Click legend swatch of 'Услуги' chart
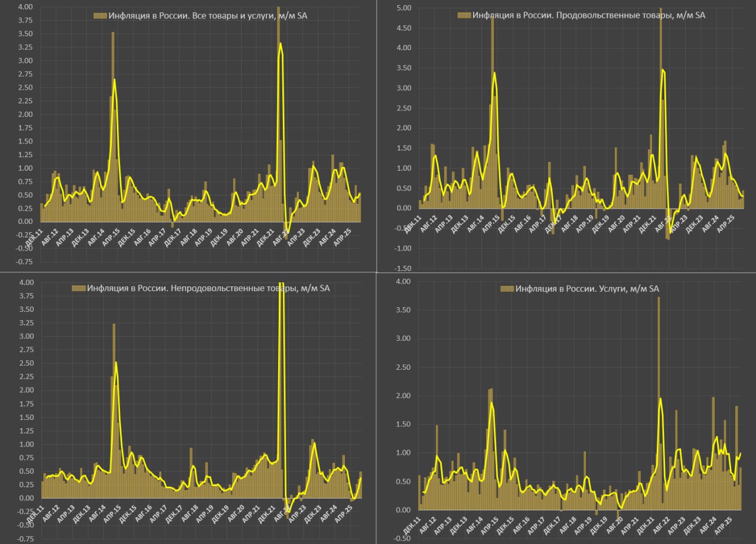The width and height of the screenshot is (756, 544). 507,289
